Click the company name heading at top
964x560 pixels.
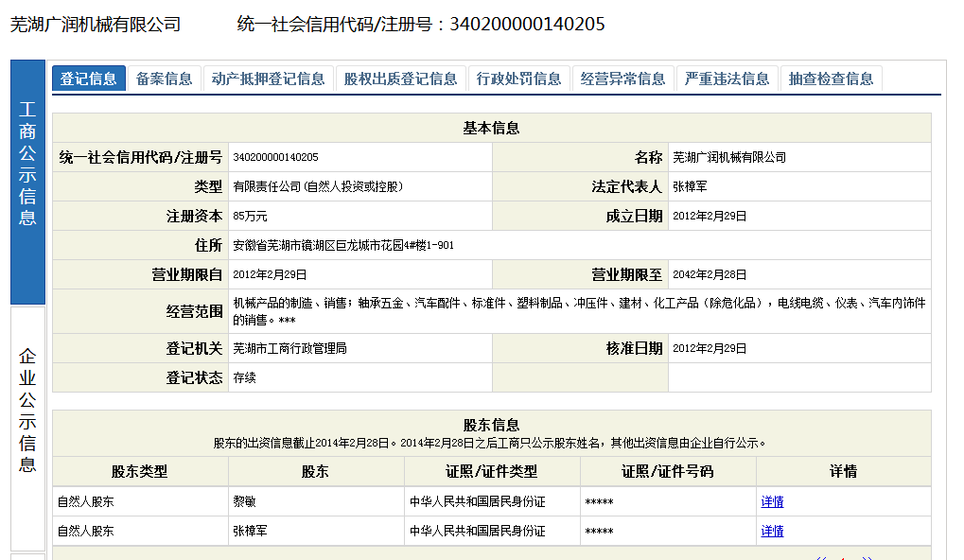[96, 25]
